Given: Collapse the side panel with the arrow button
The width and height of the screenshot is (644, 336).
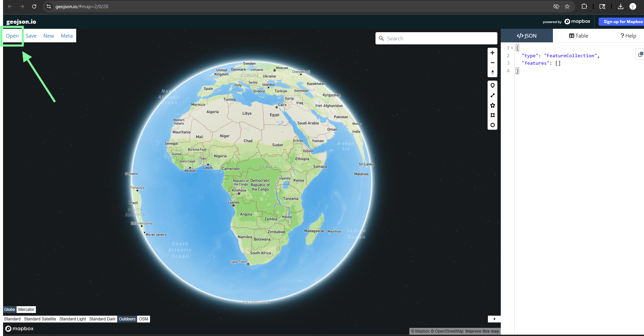Looking at the screenshot, I should click(x=494, y=319).
